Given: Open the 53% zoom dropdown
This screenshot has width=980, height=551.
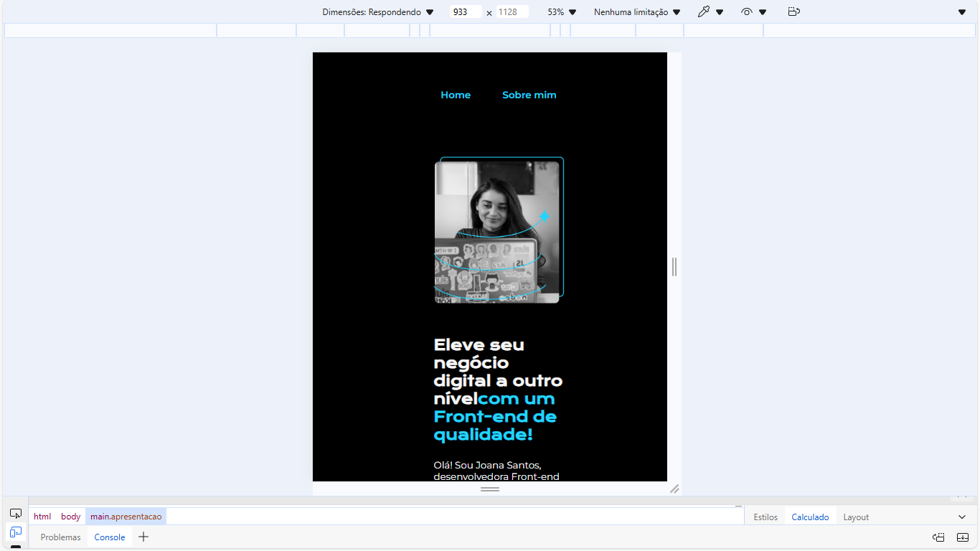Looking at the screenshot, I should pos(562,11).
